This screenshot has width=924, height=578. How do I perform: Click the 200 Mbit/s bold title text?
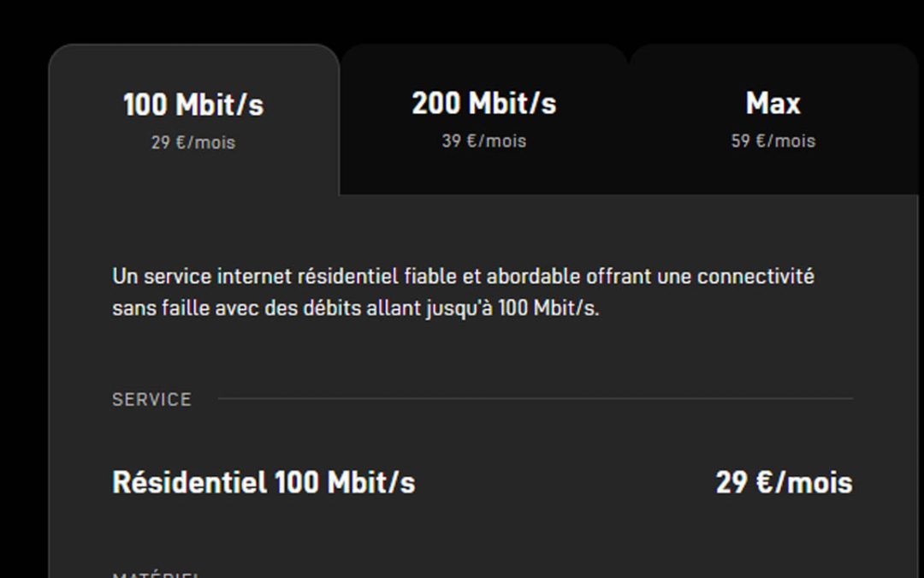point(483,103)
